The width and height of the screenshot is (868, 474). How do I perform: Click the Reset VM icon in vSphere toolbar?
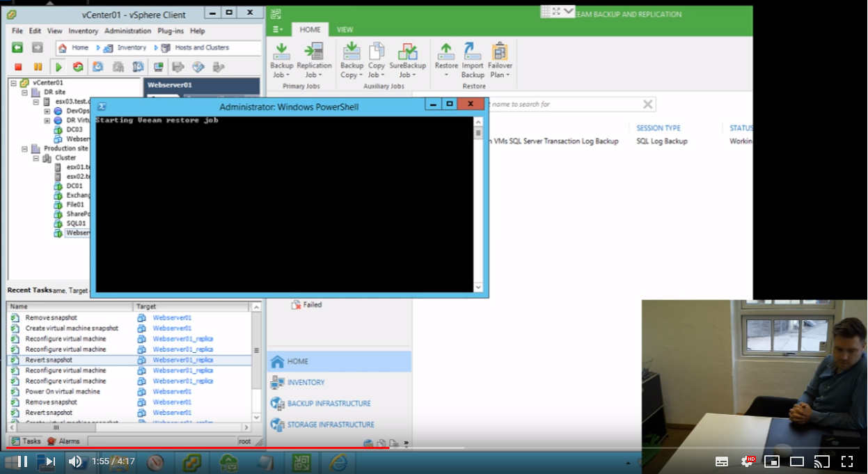[78, 67]
